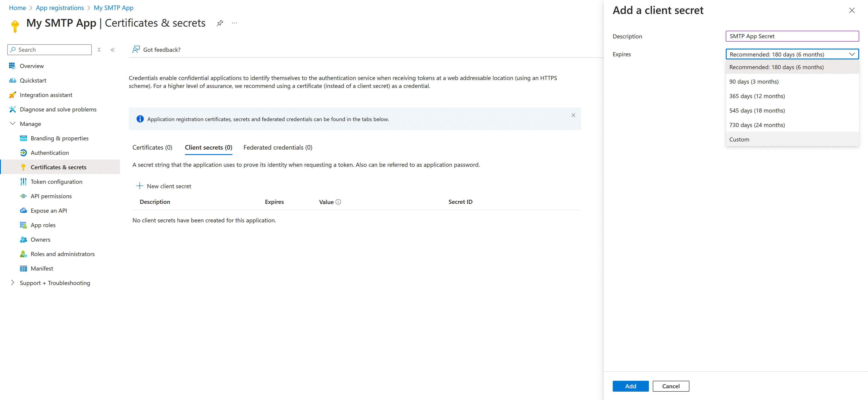868x400 pixels.
Task: Open the Authentication menu item label
Action: (50, 153)
